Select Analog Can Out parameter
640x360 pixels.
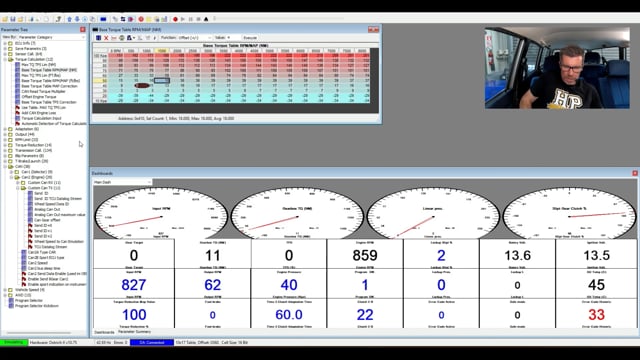47,209
